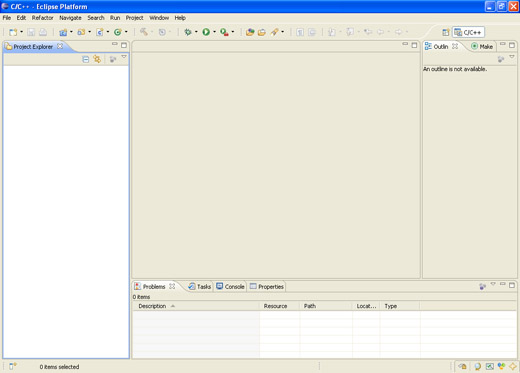The image size is (520, 373).
Task: Open the Refactor menu
Action: (x=42, y=18)
